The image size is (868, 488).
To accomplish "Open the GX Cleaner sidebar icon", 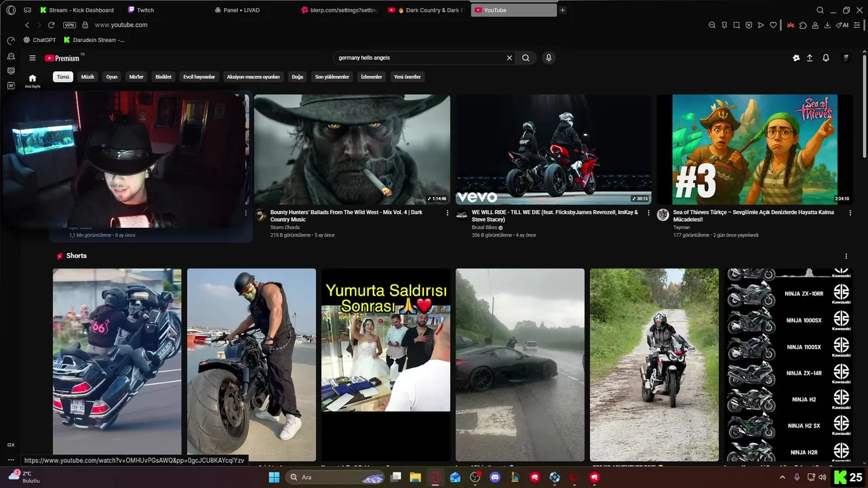I will click(x=11, y=56).
